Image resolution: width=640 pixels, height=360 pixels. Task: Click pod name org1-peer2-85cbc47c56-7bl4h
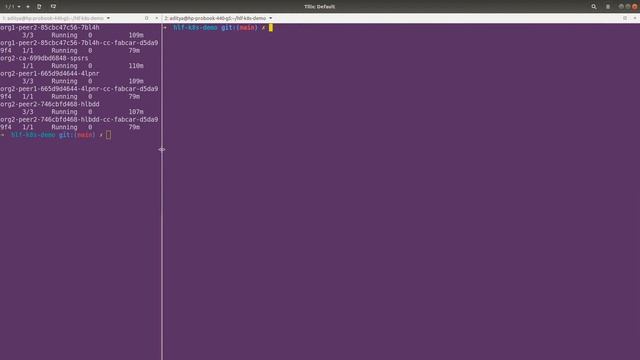pos(50,27)
